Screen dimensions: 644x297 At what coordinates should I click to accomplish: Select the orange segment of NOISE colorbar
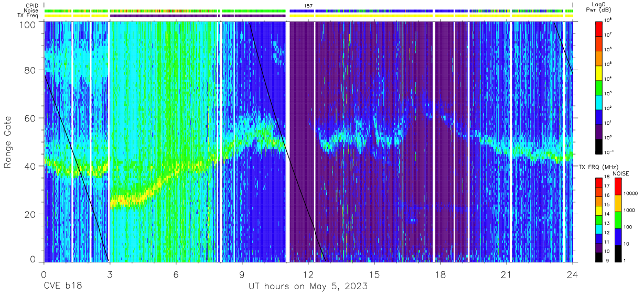pyautogui.click(x=618, y=203)
